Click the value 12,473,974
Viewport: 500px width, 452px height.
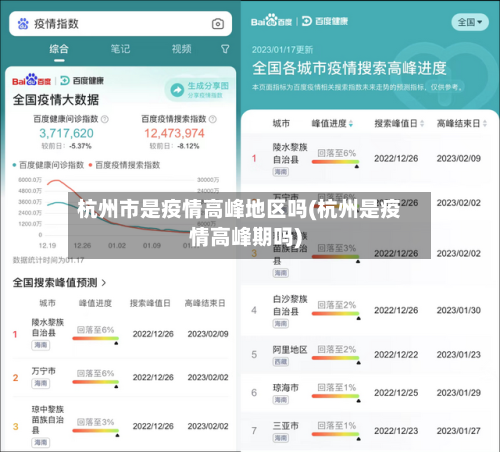[x=174, y=133]
